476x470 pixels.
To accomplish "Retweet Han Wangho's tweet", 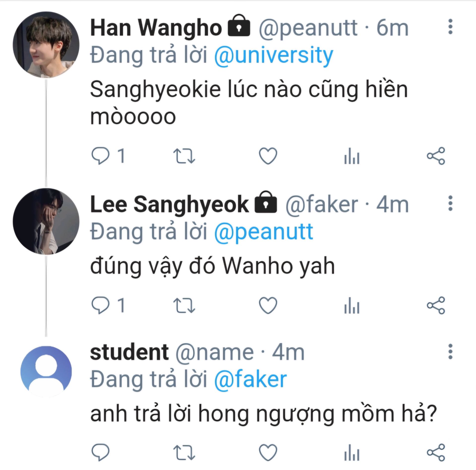I will (184, 156).
